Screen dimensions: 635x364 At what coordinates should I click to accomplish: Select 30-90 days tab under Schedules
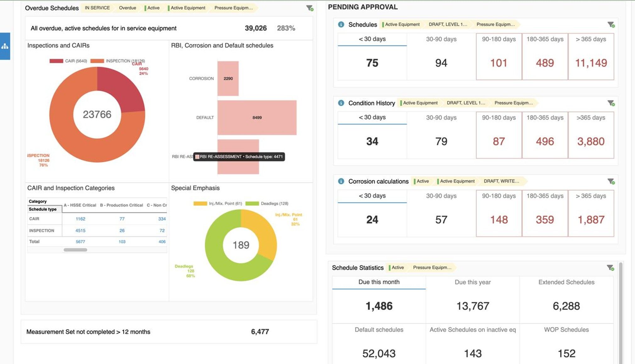(441, 39)
